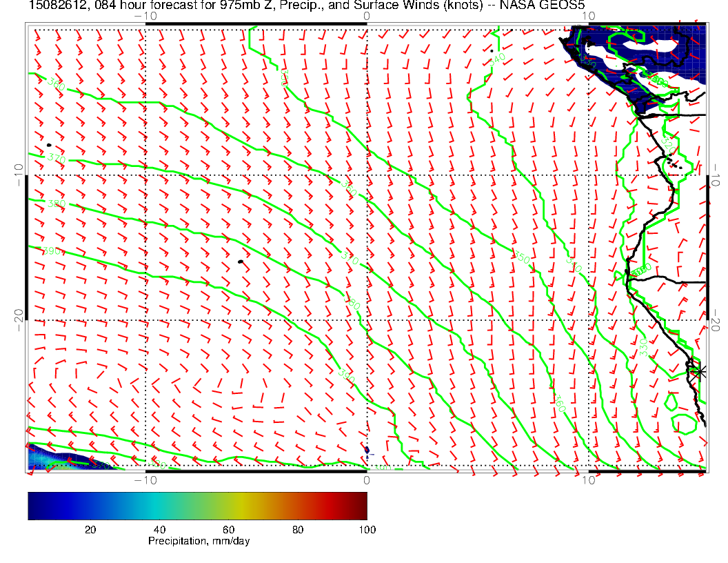This screenshot has height=563, width=728.
Task: Click the colorbar at the 60 mark
Action: tap(229, 505)
